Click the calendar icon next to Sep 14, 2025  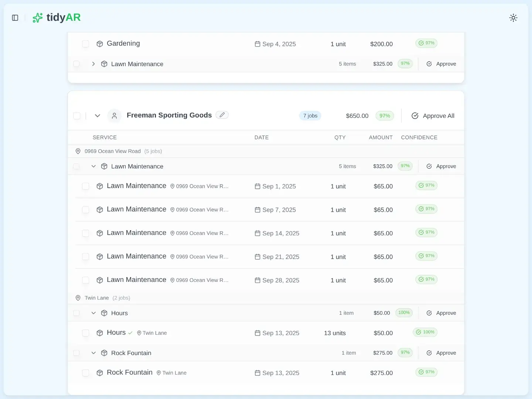click(258, 233)
